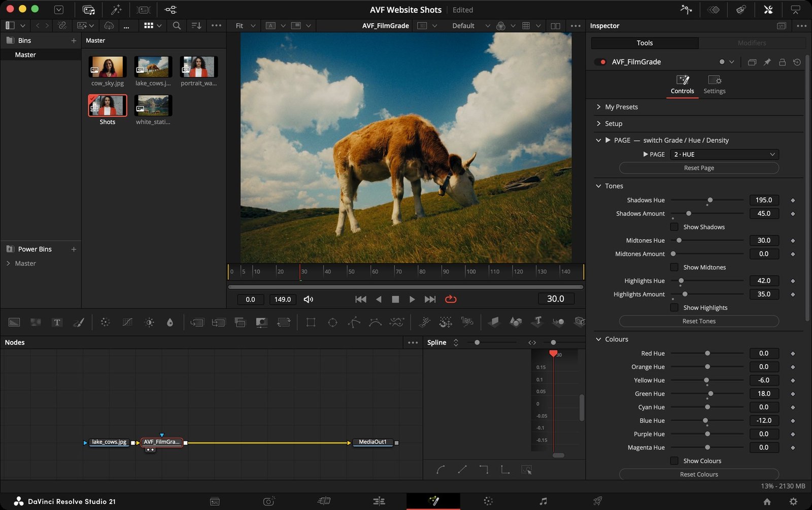Open the Deliver page rocket icon
Image resolution: width=812 pixels, height=510 pixels.
coord(598,501)
